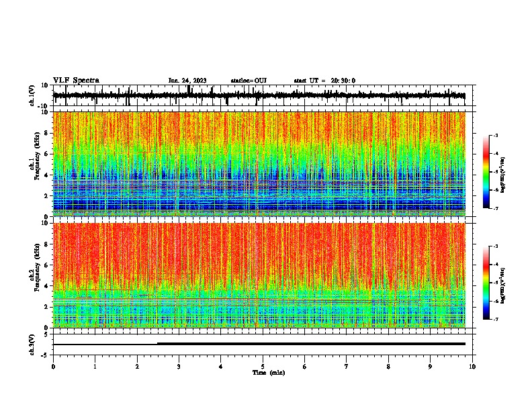Click the thick ch.3 voltage trace line
532x411 pixels.
[x=311, y=344]
